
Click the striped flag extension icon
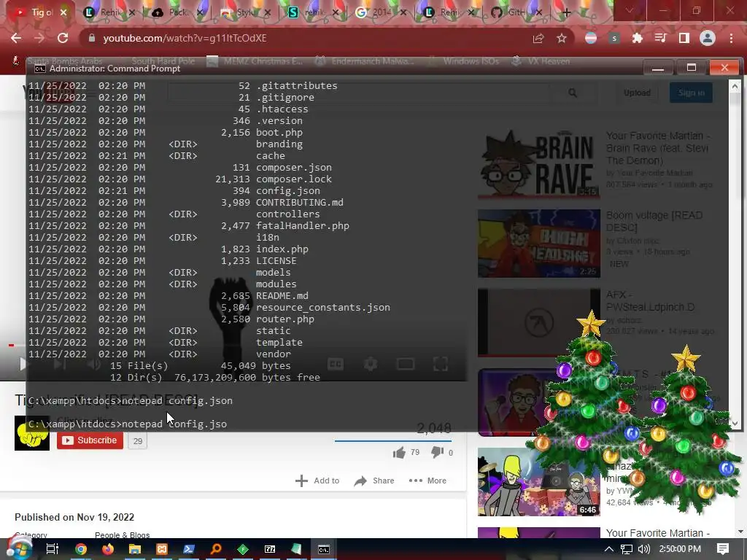591,38
